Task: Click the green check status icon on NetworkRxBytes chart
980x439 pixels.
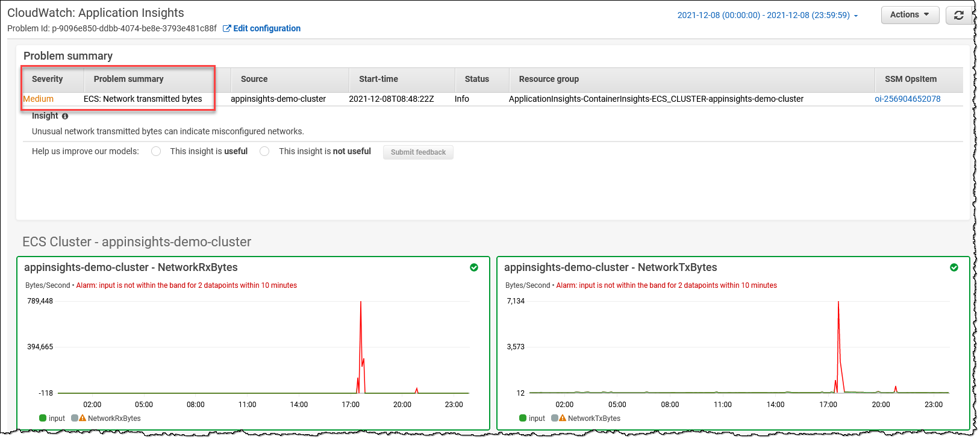Action: pos(474,267)
